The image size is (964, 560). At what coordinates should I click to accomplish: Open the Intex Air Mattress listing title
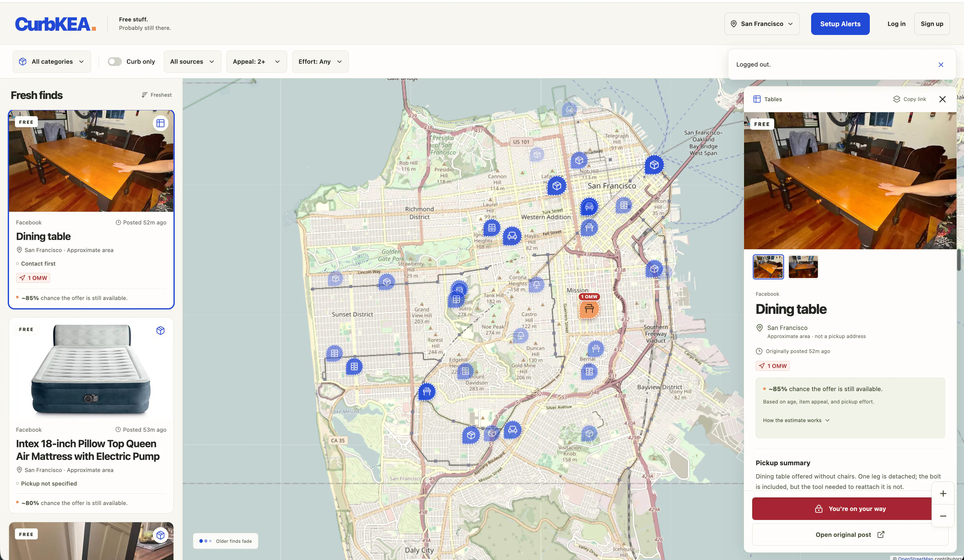(88, 450)
